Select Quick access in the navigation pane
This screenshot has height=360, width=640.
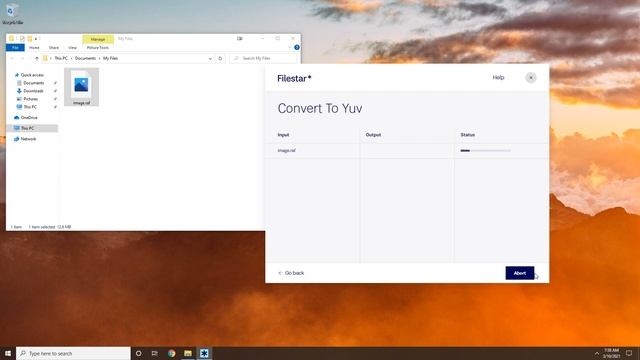tap(32, 75)
